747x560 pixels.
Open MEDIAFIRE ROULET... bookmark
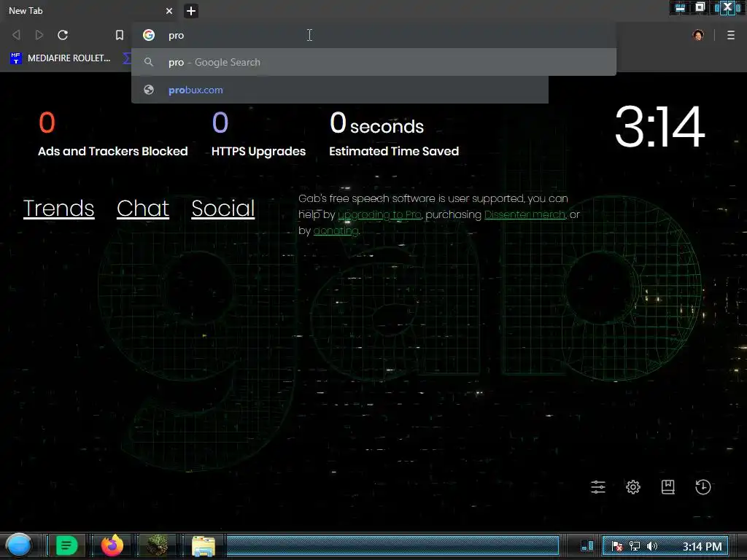point(60,58)
